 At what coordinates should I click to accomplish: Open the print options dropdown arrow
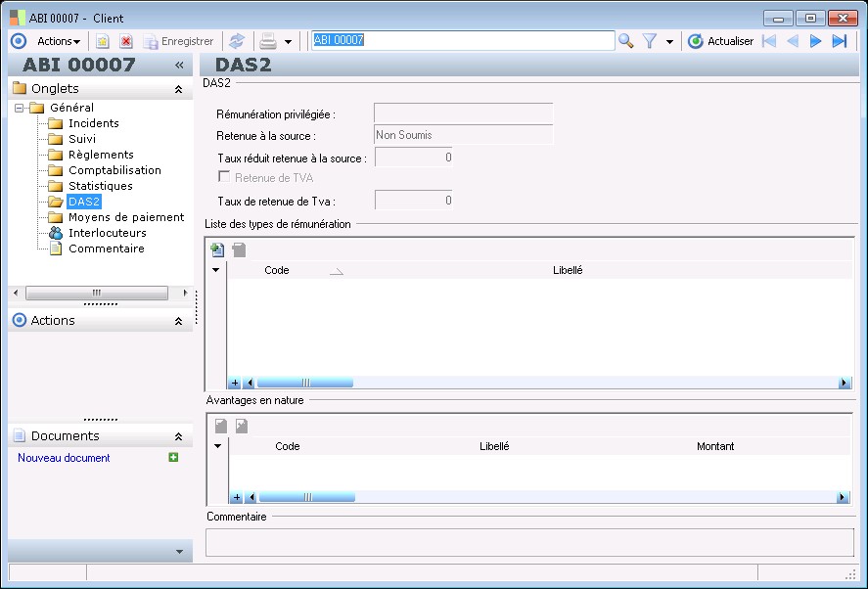point(288,42)
